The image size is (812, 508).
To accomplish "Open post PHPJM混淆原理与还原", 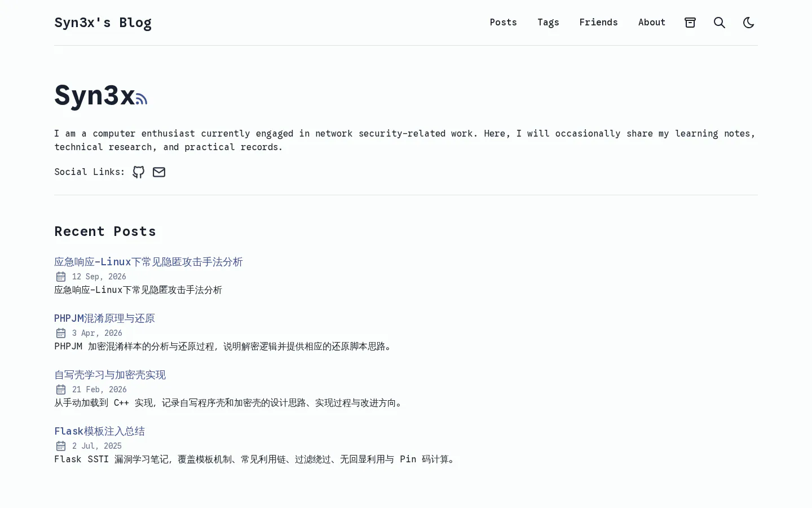I will click(x=104, y=318).
